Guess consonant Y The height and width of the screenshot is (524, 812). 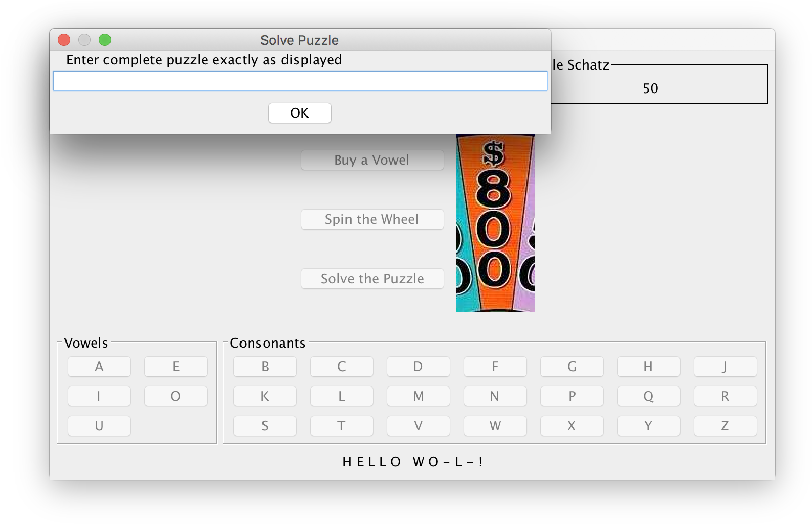click(649, 426)
